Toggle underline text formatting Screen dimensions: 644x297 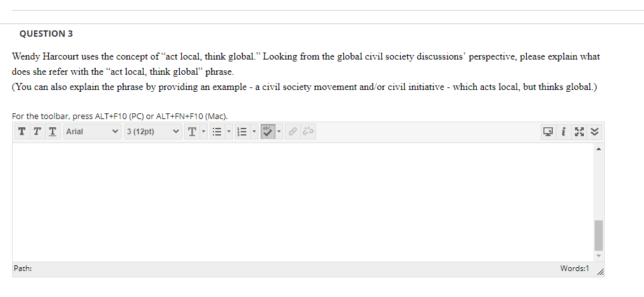point(52,132)
